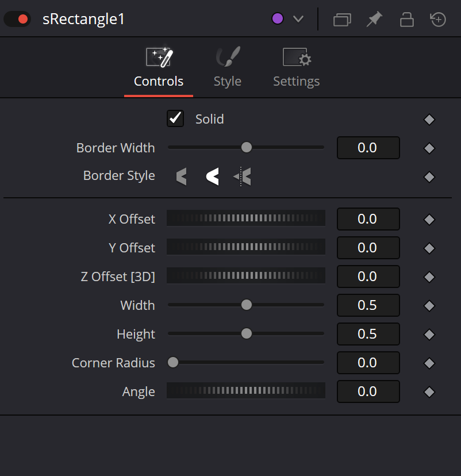Add keyframe for Corner Radius
Viewport: 461px width, 476px height.
(429, 363)
